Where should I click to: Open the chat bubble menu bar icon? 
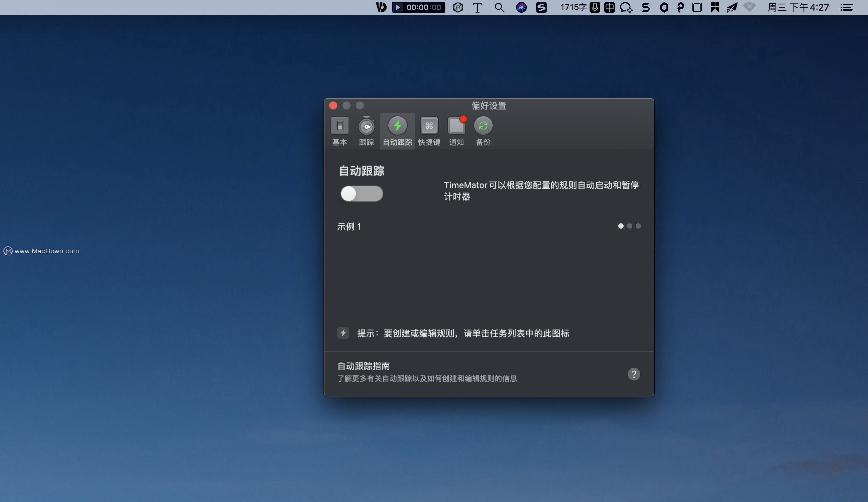(x=626, y=8)
